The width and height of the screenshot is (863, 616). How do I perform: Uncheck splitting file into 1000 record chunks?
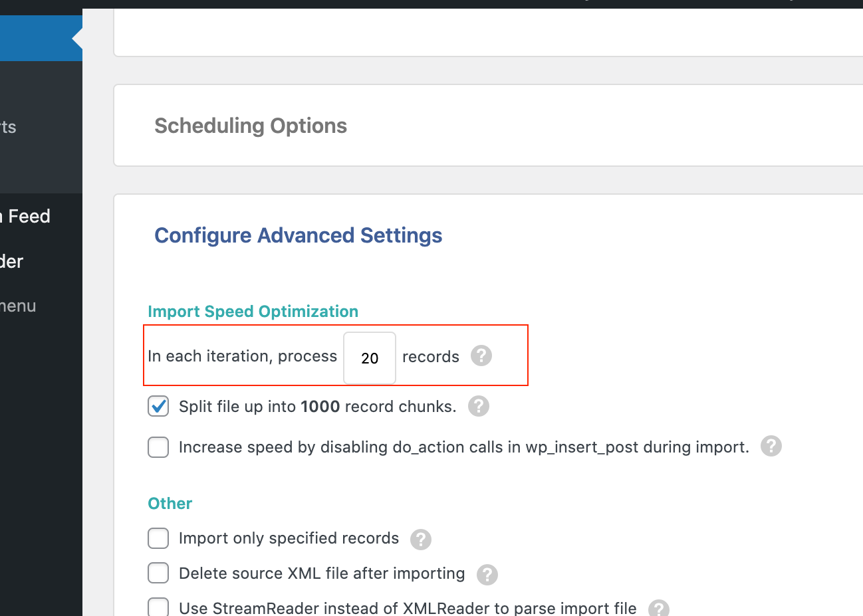pyautogui.click(x=158, y=406)
